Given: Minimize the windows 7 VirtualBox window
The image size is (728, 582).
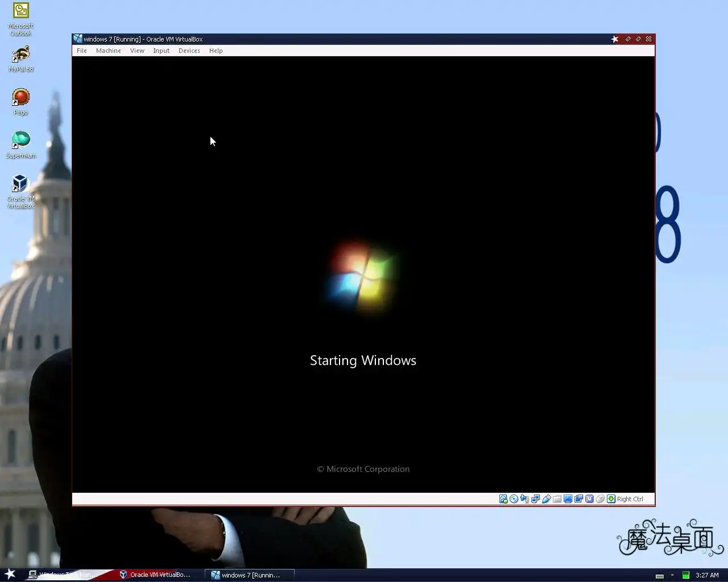Looking at the screenshot, I should 628,39.
